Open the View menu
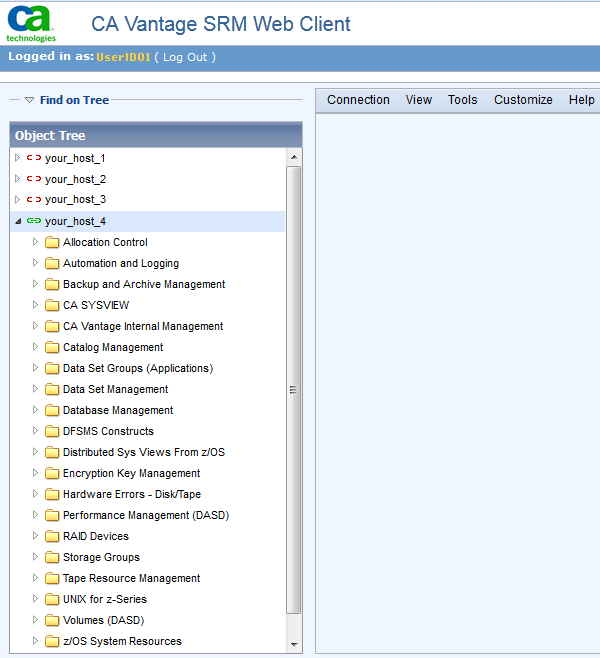 419,100
